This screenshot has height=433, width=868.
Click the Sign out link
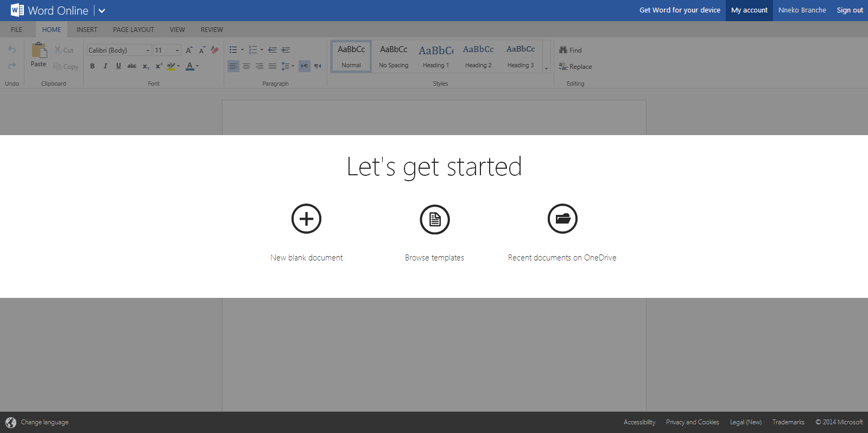pos(850,10)
